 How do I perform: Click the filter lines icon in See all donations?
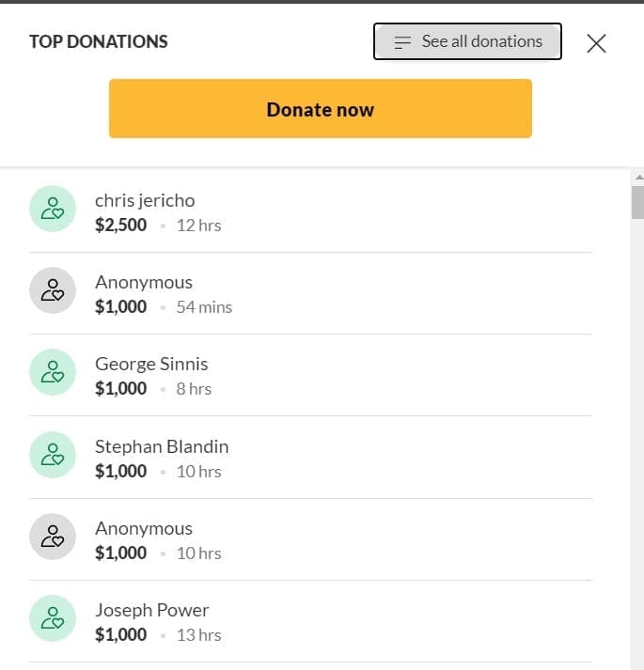click(403, 42)
